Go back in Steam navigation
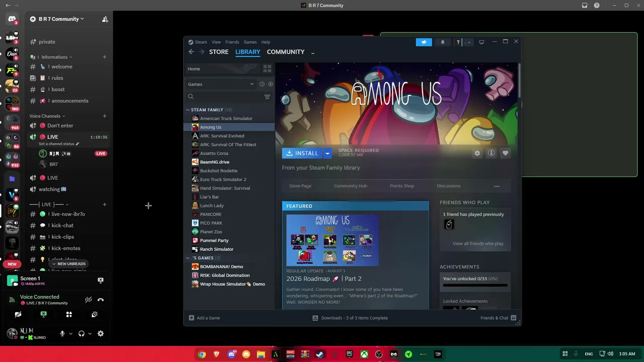The image size is (644, 362). pos(191,52)
